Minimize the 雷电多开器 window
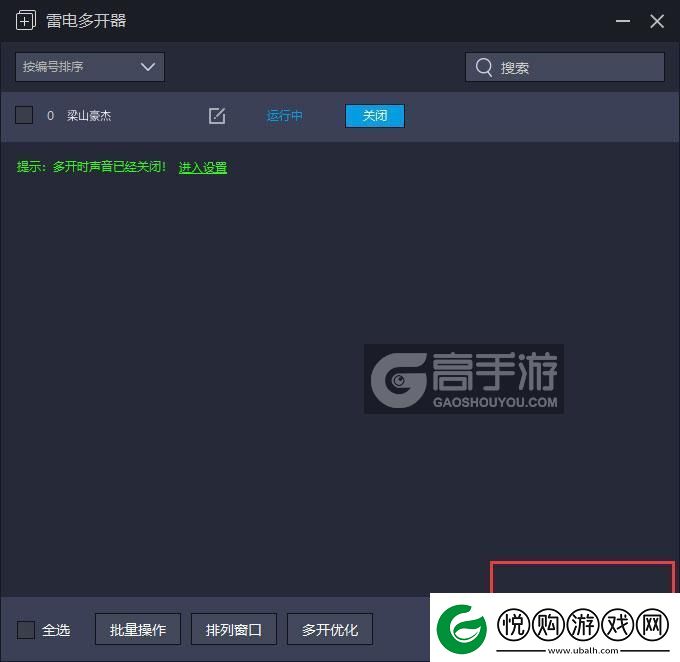Image resolution: width=680 pixels, height=662 pixels. [x=623, y=21]
